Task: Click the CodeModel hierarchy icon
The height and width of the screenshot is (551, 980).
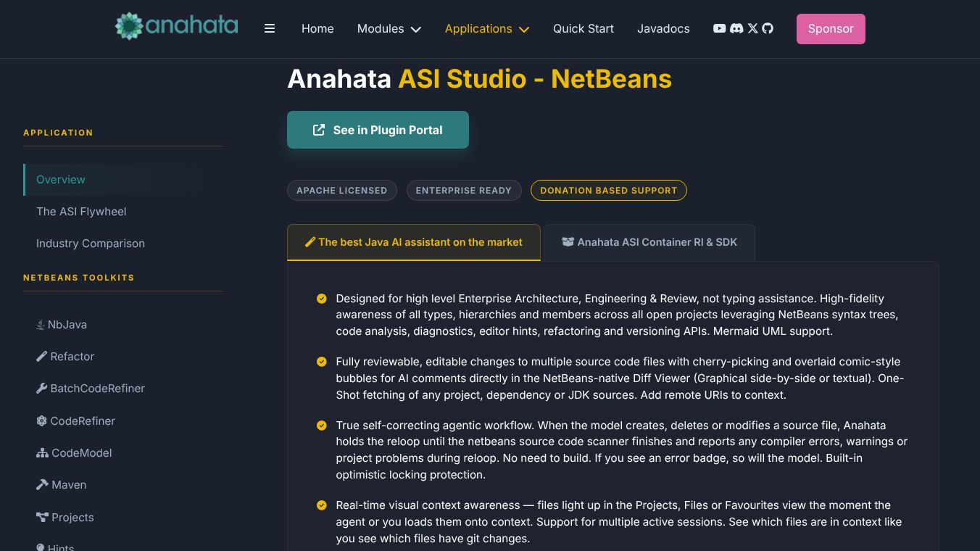Action: tap(42, 453)
